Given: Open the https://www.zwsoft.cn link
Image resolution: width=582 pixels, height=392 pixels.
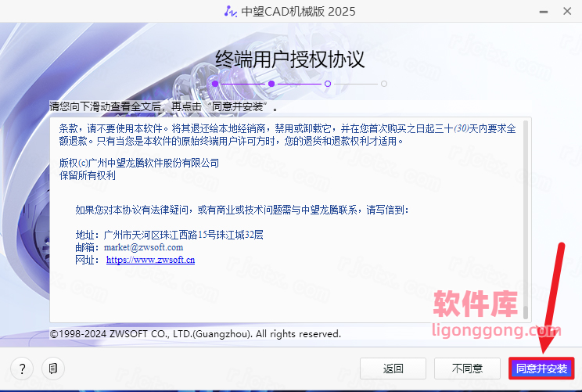Looking at the screenshot, I should click(150, 260).
